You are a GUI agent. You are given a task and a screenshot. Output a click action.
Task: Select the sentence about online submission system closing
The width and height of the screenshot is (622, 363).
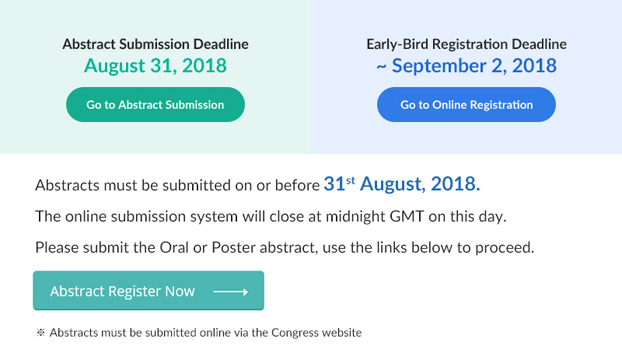pyautogui.click(x=271, y=217)
